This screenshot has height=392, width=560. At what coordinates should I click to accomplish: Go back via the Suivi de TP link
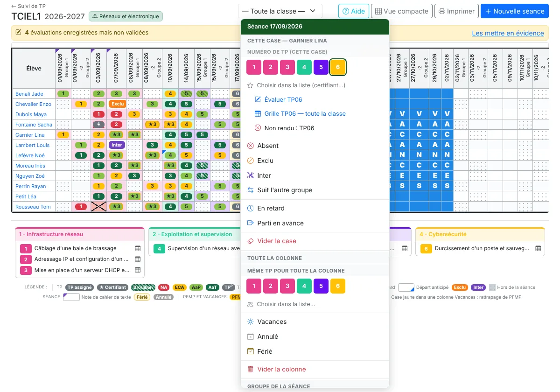click(x=28, y=6)
